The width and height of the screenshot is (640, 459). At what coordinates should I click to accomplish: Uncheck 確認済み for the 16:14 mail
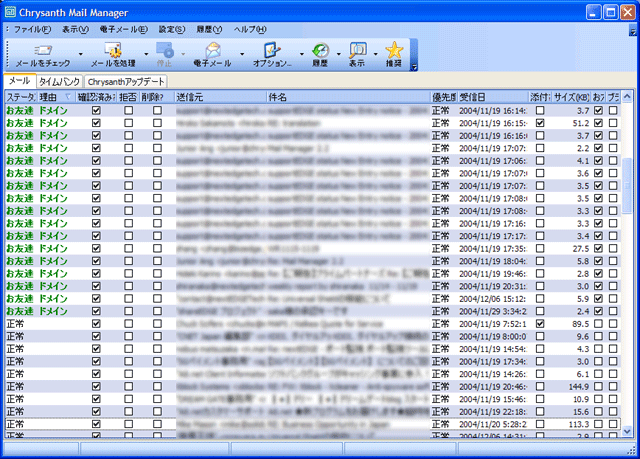(x=96, y=110)
